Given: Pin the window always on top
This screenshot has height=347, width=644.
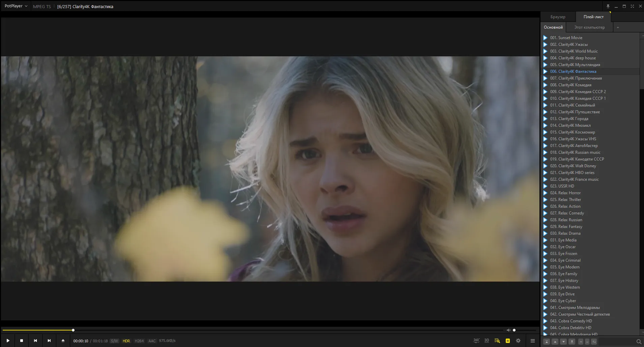Looking at the screenshot, I should click(x=608, y=6).
